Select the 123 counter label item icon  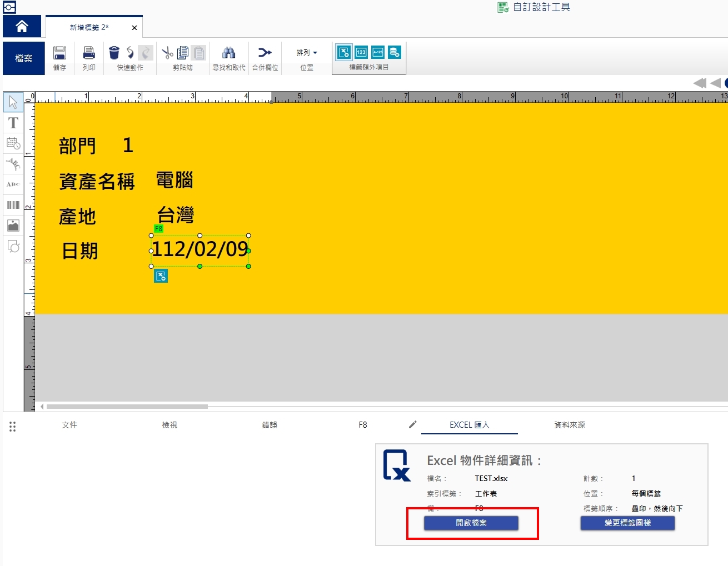tap(361, 52)
